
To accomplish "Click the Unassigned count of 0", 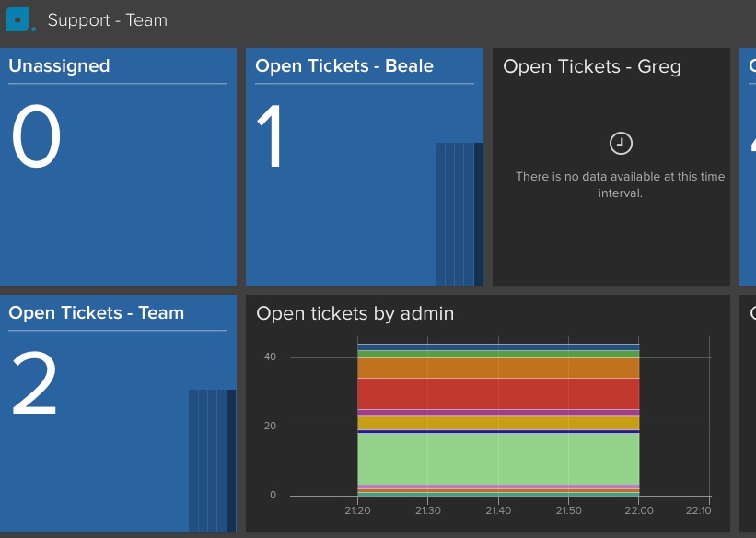I will click(x=36, y=136).
